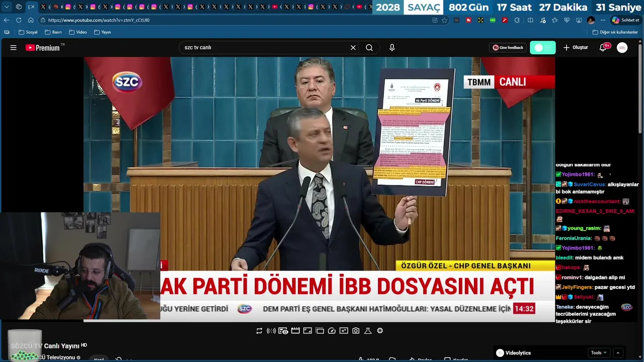Image resolution: width=644 pixels, height=362 pixels.
Task: Open Diğer sık kullanılanlar folder
Action: (x=615, y=32)
